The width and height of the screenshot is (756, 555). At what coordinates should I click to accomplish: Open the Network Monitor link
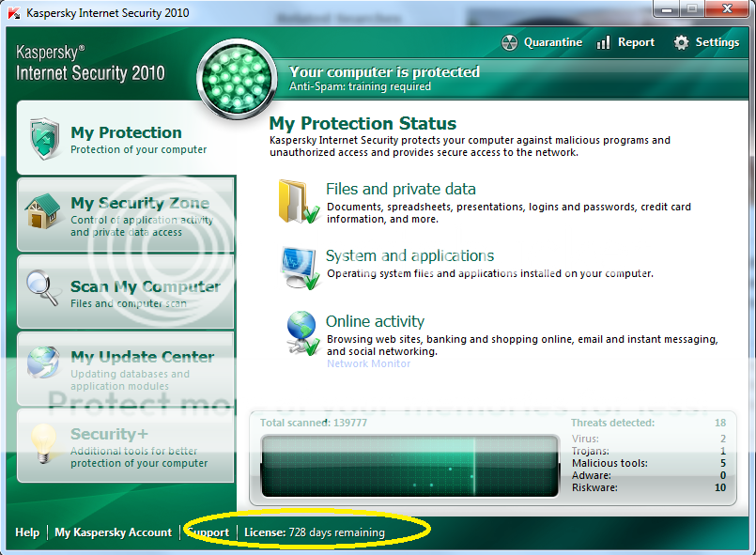[x=369, y=363]
